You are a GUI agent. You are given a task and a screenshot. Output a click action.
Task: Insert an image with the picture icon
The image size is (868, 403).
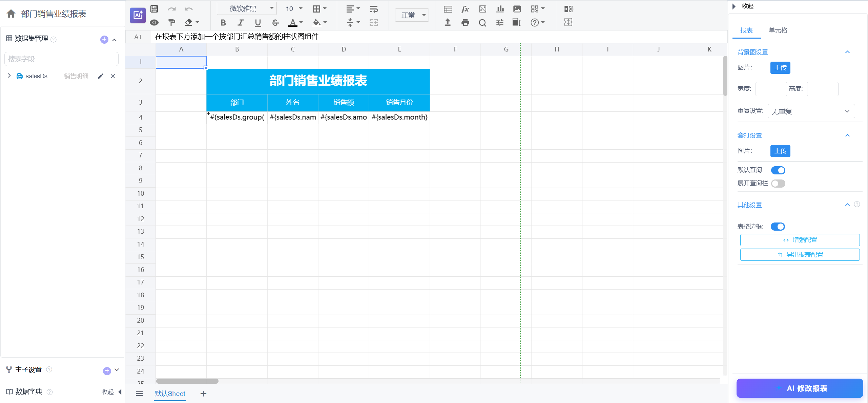point(517,9)
